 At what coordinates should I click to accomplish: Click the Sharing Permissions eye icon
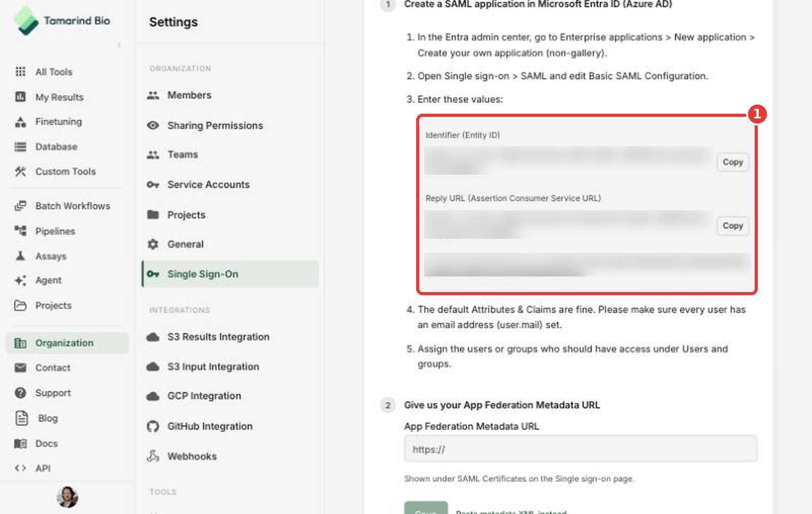point(153,125)
